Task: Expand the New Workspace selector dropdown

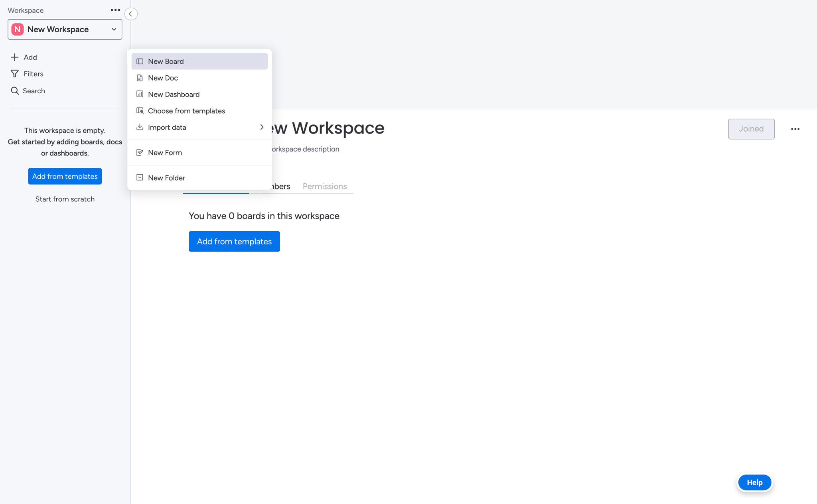Action: pyautogui.click(x=115, y=29)
